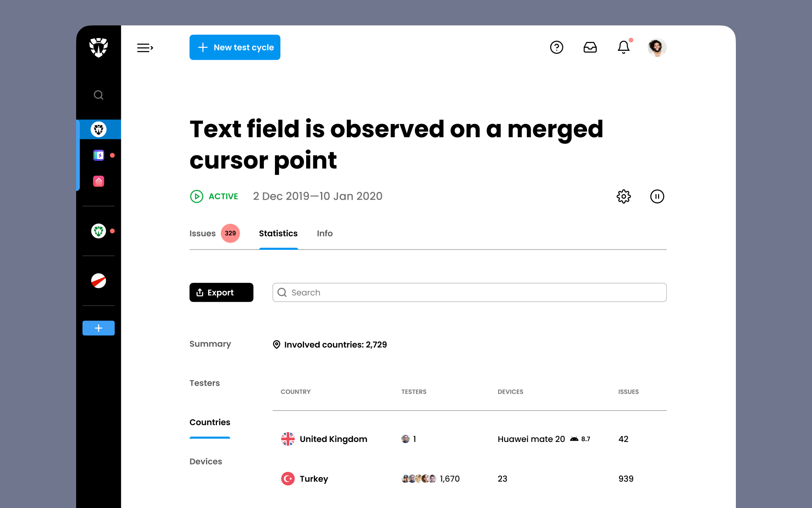The image size is (812, 508).
Task: Sort by the ISSUES column header
Action: point(628,392)
